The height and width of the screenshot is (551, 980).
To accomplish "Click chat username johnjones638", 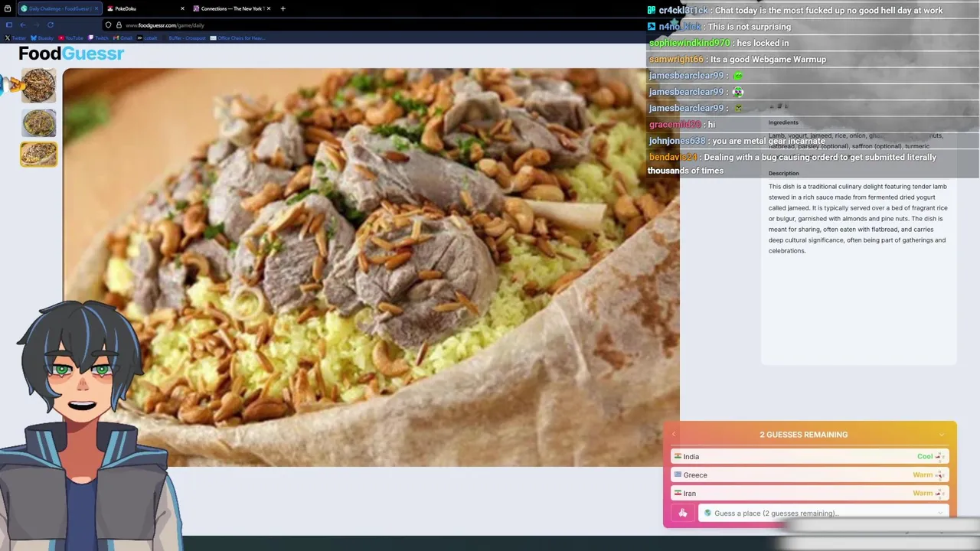I will pos(678,141).
